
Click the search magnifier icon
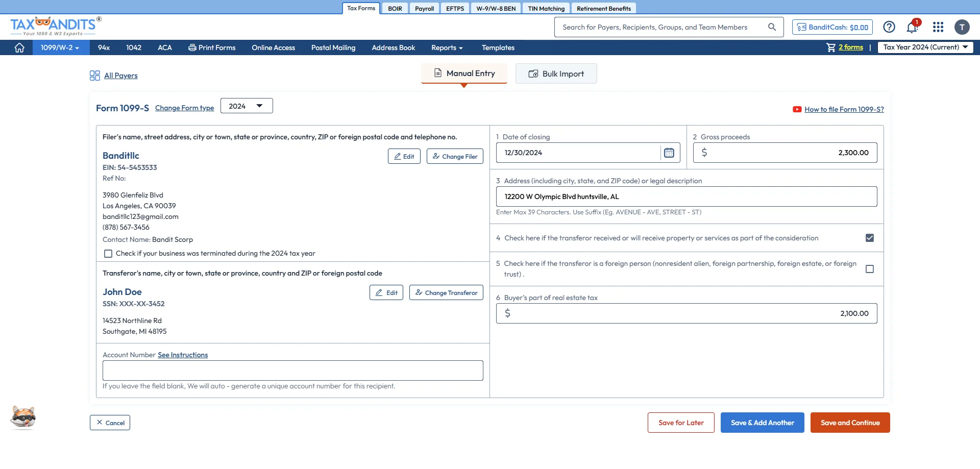pyautogui.click(x=772, y=27)
